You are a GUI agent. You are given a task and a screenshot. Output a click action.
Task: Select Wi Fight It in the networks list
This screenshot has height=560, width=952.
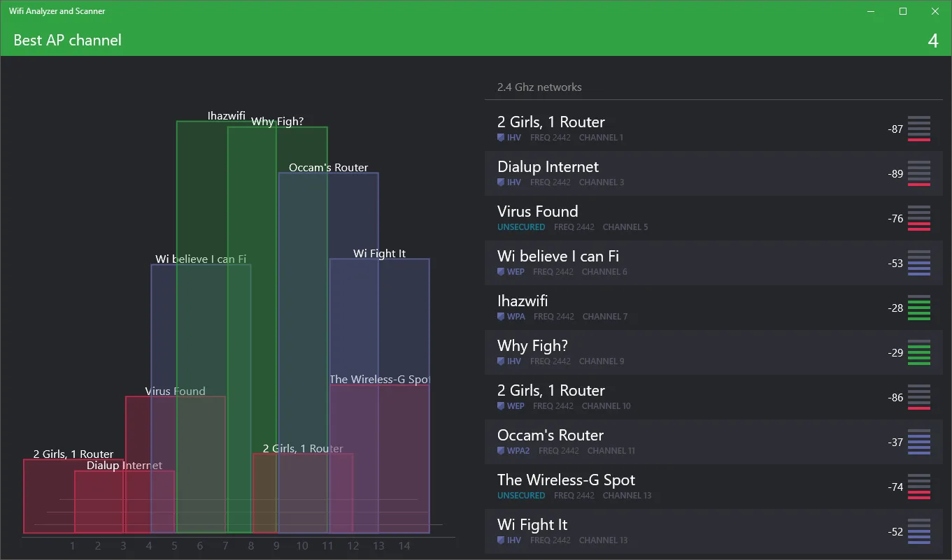click(x=713, y=531)
